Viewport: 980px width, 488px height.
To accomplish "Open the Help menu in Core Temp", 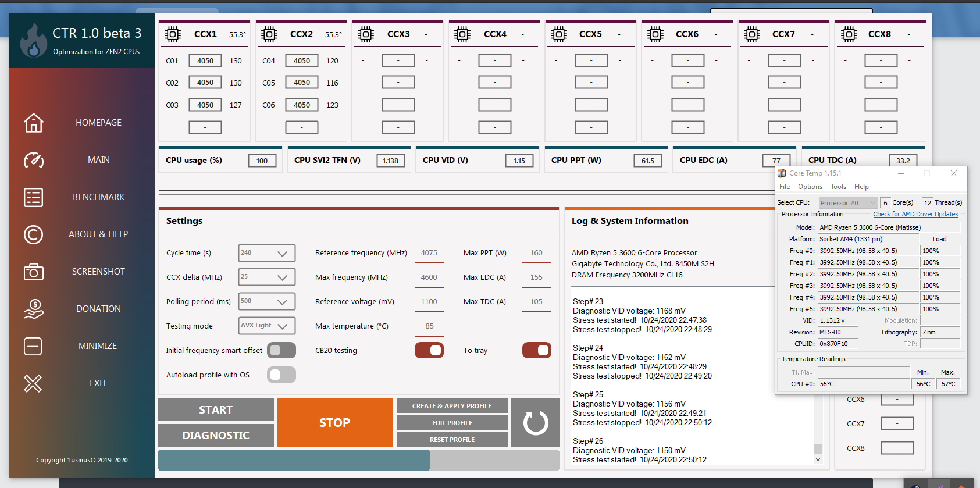I will pyautogui.click(x=861, y=187).
